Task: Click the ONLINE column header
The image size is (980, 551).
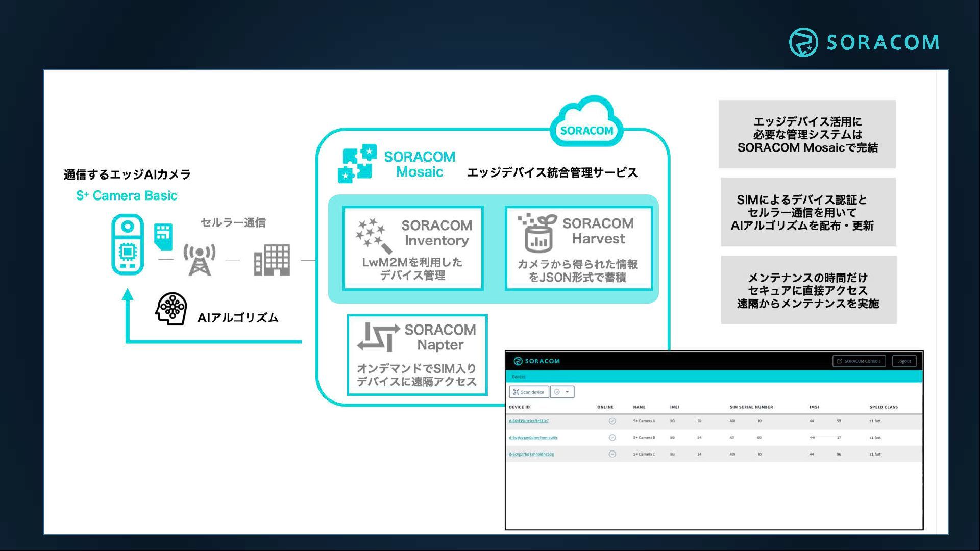Action: tap(605, 407)
